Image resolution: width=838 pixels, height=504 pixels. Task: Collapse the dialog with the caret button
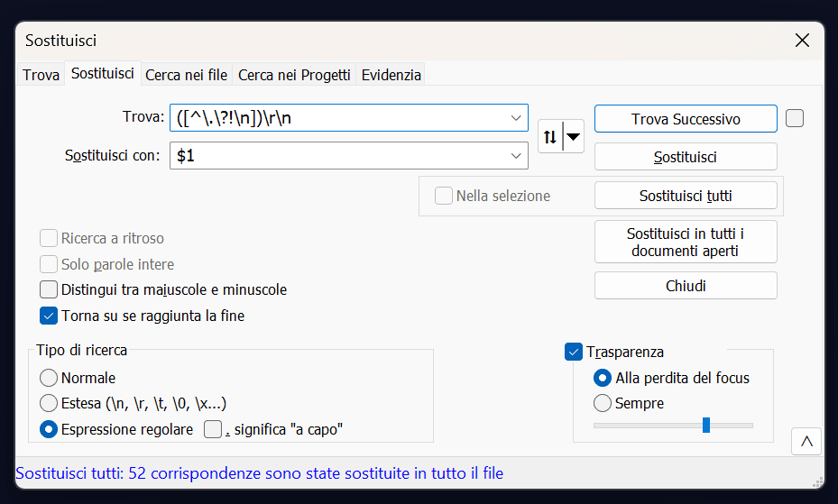[806, 442]
